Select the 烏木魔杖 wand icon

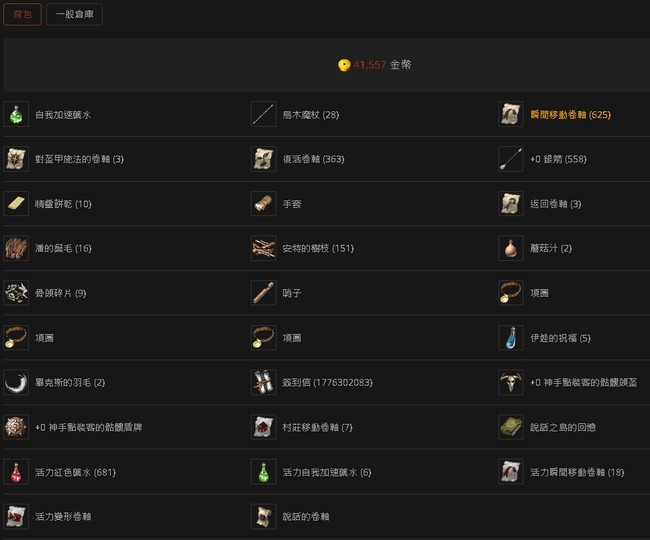coord(264,114)
